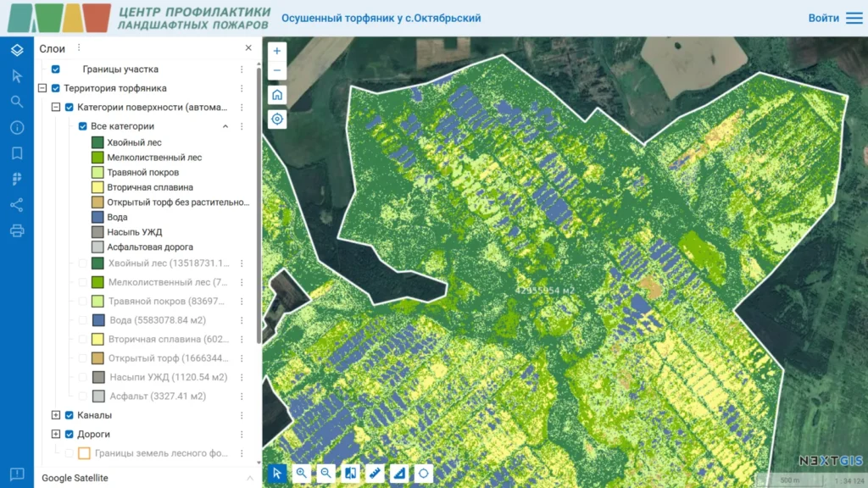Activate the swipe compare tool in bottom toolbar
The width and height of the screenshot is (868, 488).
[350, 473]
